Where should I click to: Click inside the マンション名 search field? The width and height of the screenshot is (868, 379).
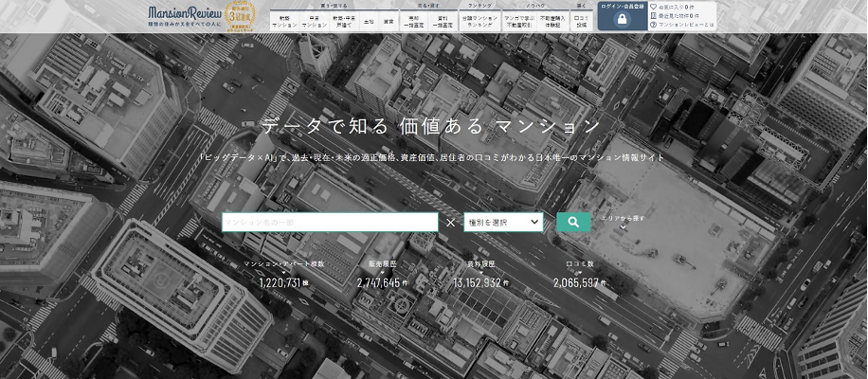pyautogui.click(x=330, y=222)
